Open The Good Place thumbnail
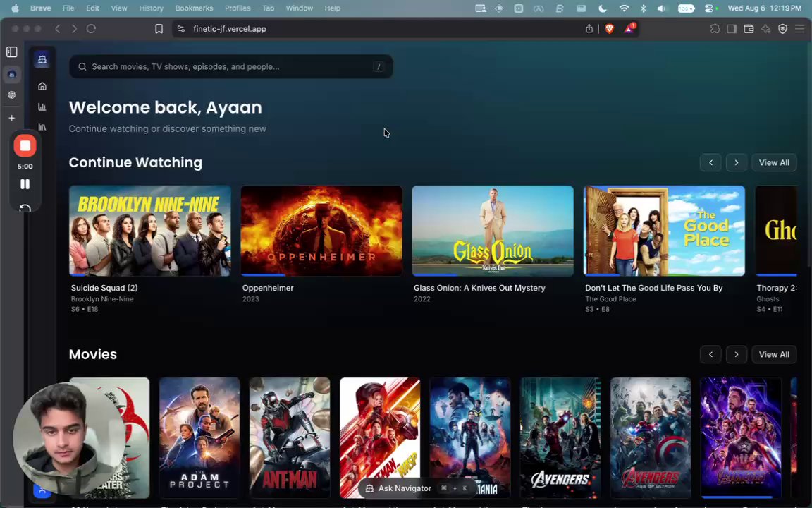This screenshot has height=508, width=812. coord(665,231)
